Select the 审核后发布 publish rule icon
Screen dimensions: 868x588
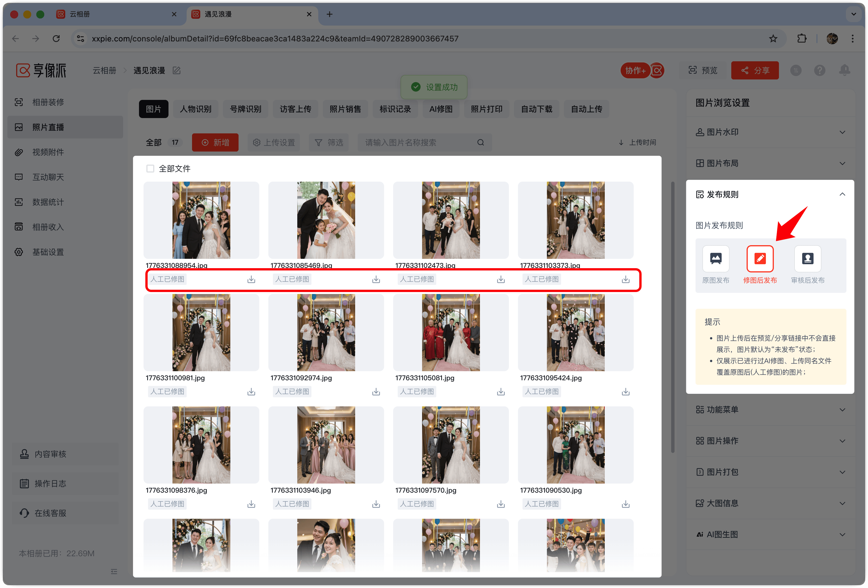click(x=807, y=259)
